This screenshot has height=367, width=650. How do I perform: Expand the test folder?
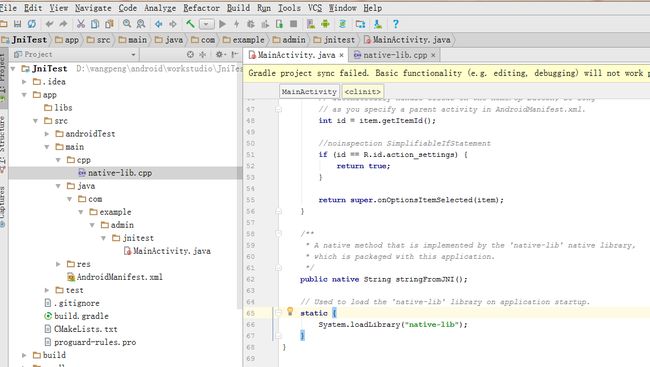click(x=47, y=290)
